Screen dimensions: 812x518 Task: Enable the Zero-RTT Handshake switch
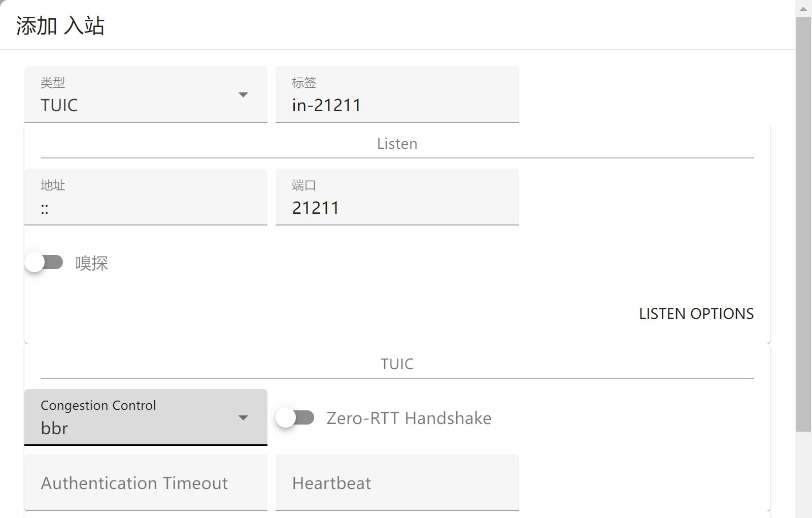click(295, 418)
